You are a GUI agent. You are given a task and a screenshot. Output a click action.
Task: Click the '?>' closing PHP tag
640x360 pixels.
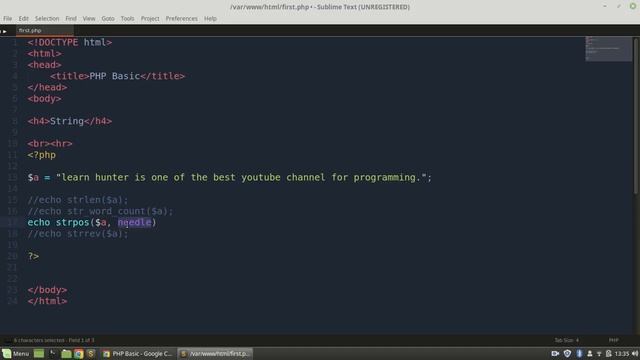[x=33, y=256]
